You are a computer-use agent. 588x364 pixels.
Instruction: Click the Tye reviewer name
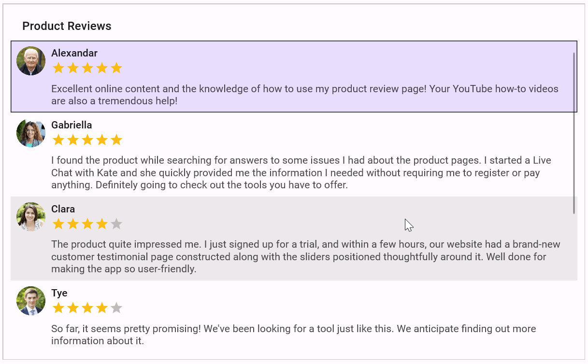[x=59, y=293]
